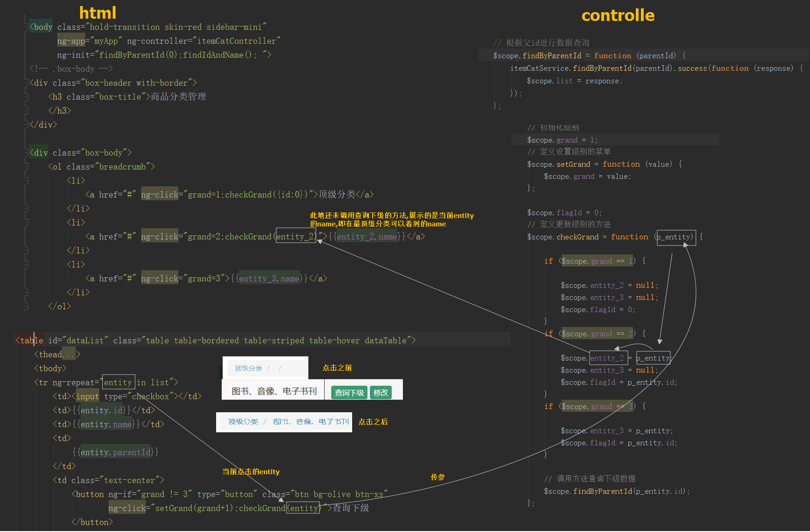This screenshot has width=810, height=532.
Task: Click the {{entity.parentId}} expression
Action: [x=116, y=452]
